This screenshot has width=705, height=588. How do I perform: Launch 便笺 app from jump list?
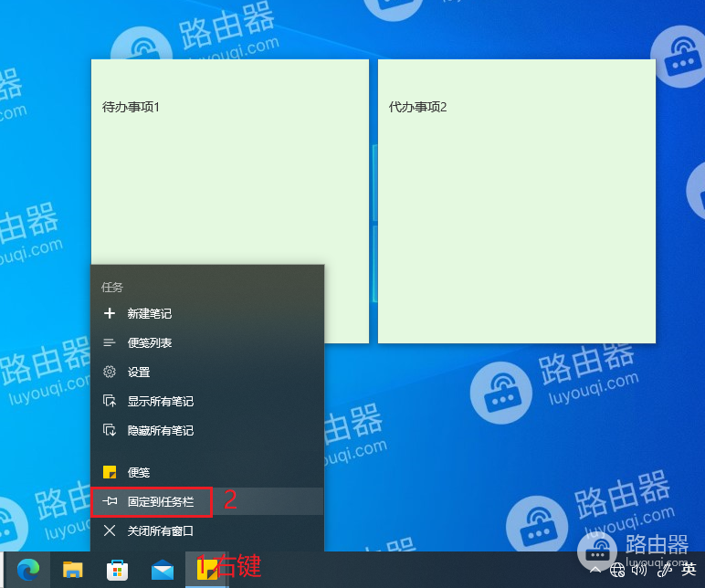[x=206, y=472]
